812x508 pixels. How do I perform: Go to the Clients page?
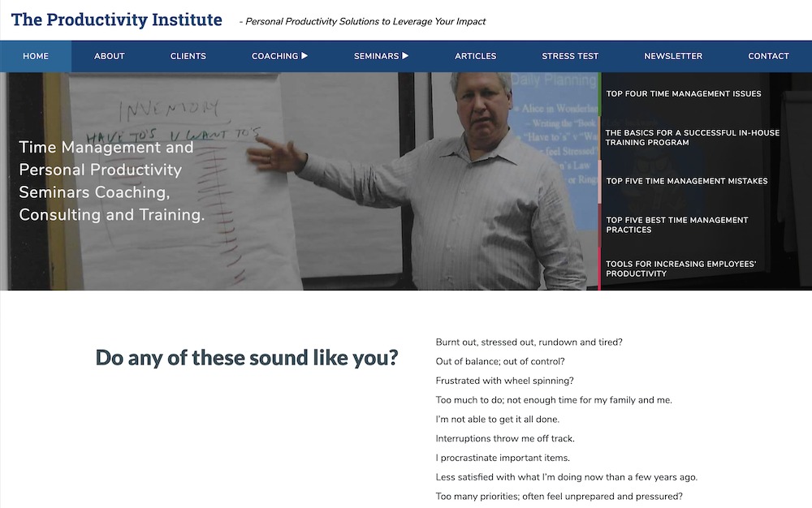pyautogui.click(x=188, y=56)
